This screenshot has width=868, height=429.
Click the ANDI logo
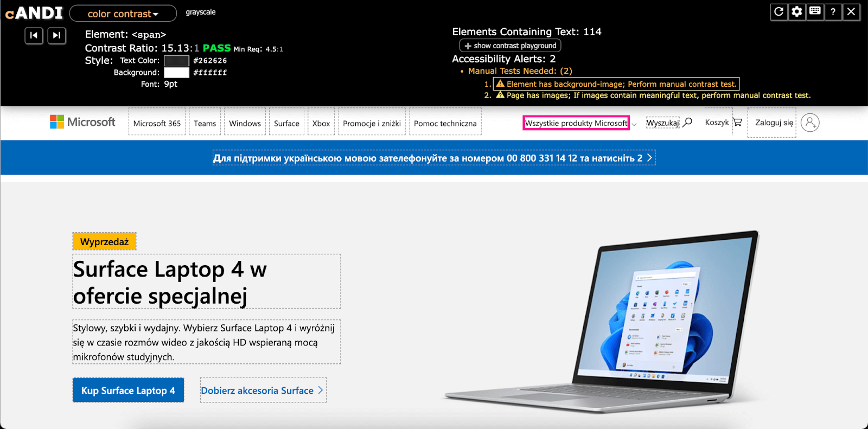[x=34, y=13]
